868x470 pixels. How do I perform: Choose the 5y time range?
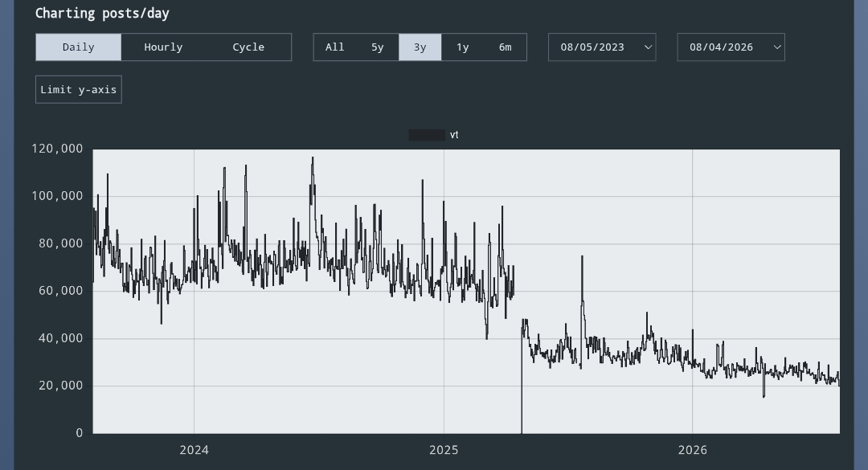[x=378, y=47]
